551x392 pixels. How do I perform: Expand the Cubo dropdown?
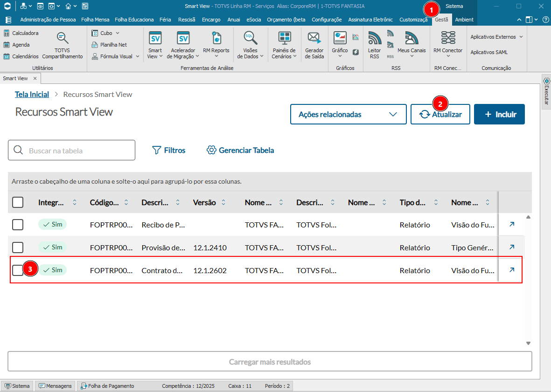tap(118, 33)
